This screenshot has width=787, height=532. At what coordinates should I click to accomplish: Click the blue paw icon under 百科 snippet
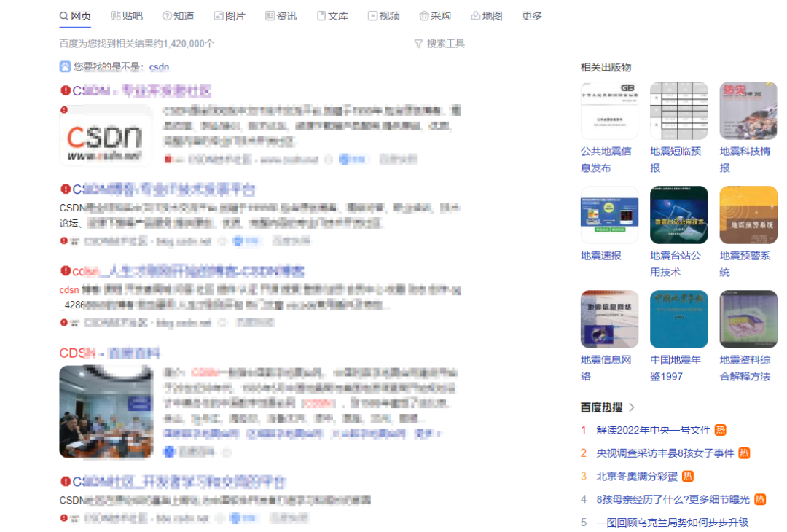[x=169, y=452]
